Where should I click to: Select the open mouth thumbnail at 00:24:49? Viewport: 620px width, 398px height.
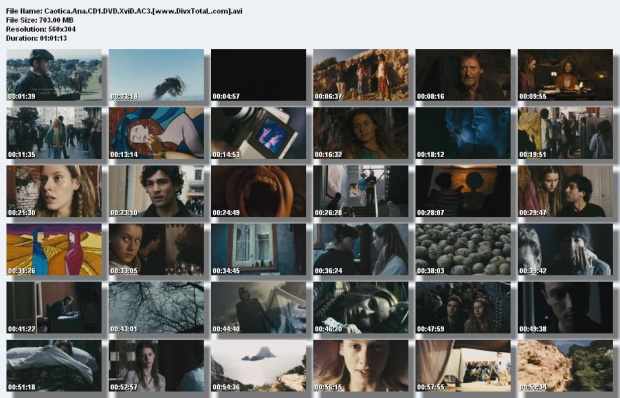tap(259, 191)
